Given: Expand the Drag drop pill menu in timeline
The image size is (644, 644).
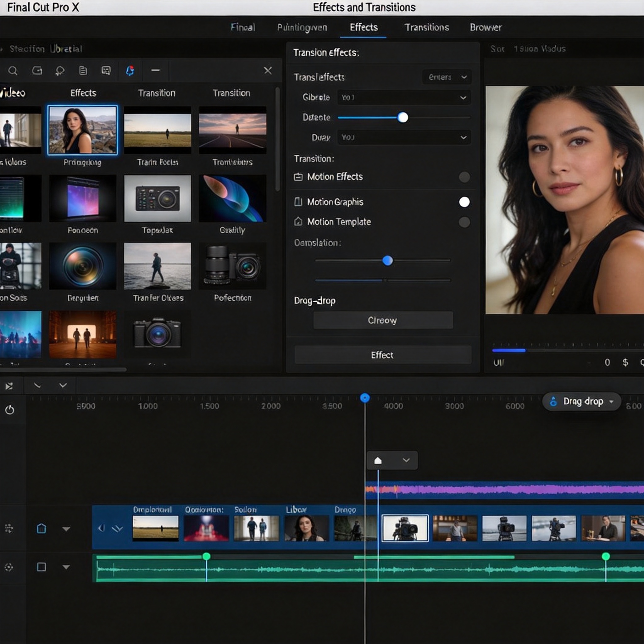Looking at the screenshot, I should pyautogui.click(x=581, y=401).
